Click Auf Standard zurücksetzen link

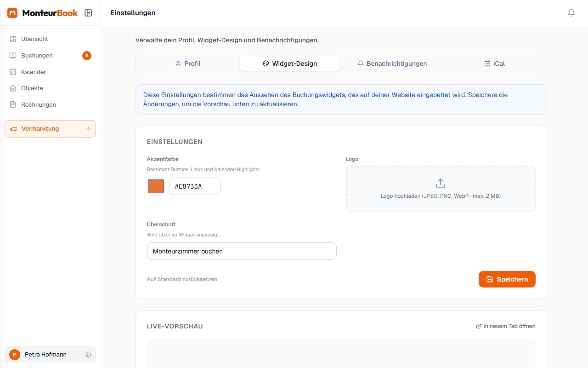click(x=182, y=279)
